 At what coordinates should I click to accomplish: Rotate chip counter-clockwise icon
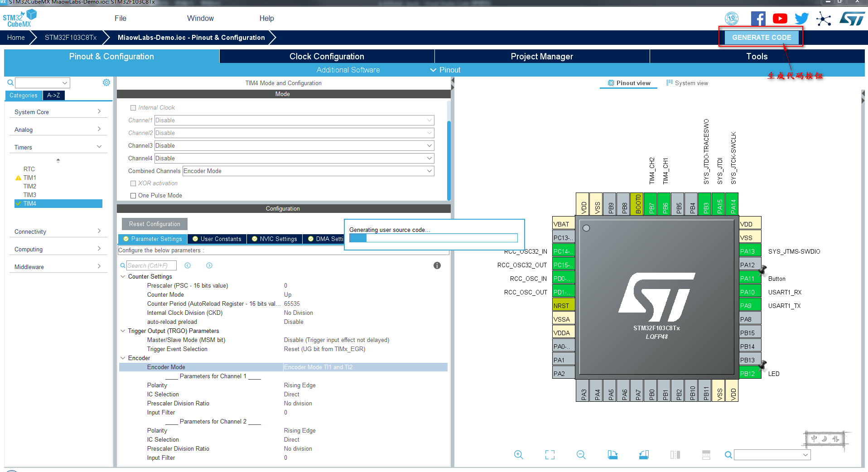pyautogui.click(x=644, y=455)
